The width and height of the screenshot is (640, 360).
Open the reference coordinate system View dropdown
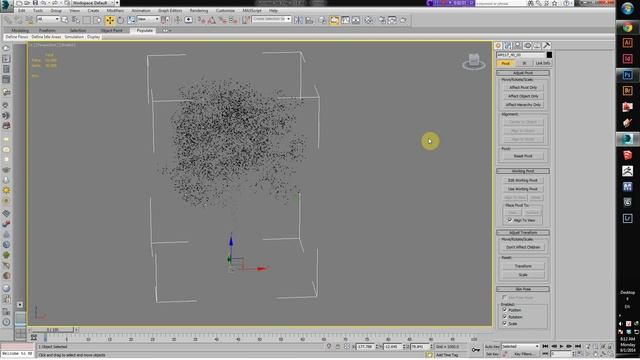pos(148,19)
